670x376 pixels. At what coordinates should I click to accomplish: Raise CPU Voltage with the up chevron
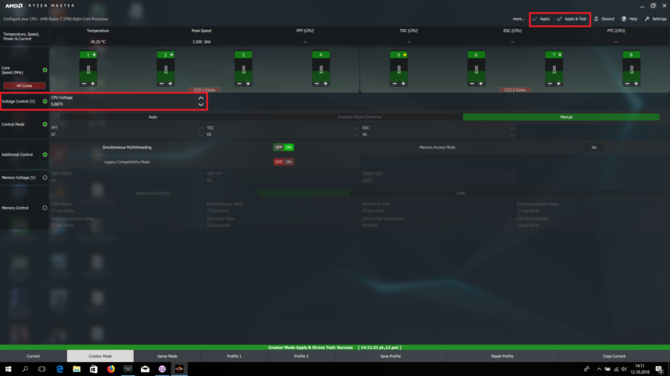pos(201,98)
